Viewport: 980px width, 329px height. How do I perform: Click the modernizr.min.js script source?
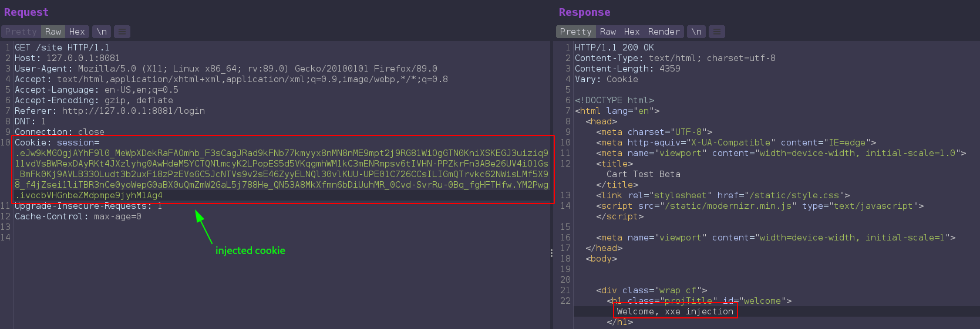(x=729, y=206)
